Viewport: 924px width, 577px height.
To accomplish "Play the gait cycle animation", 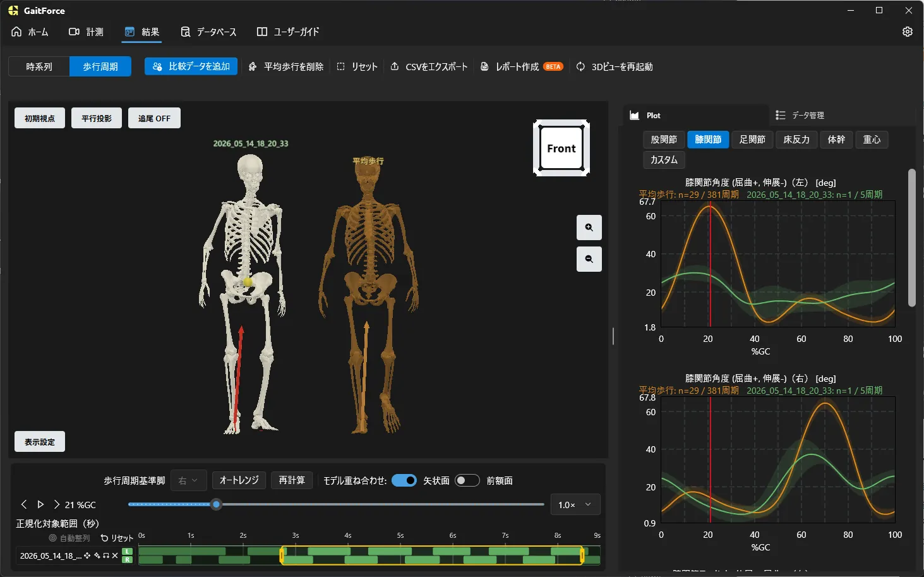I will (x=40, y=504).
